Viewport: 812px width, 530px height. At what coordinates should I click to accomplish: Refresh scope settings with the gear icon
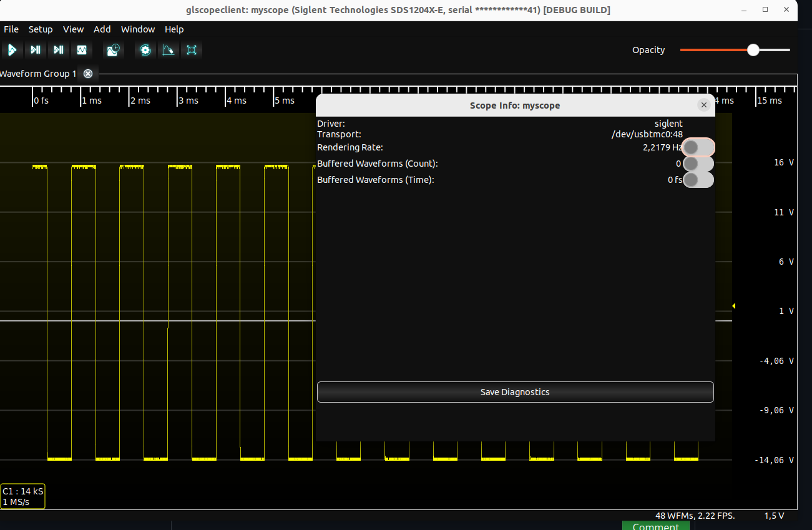pos(145,50)
